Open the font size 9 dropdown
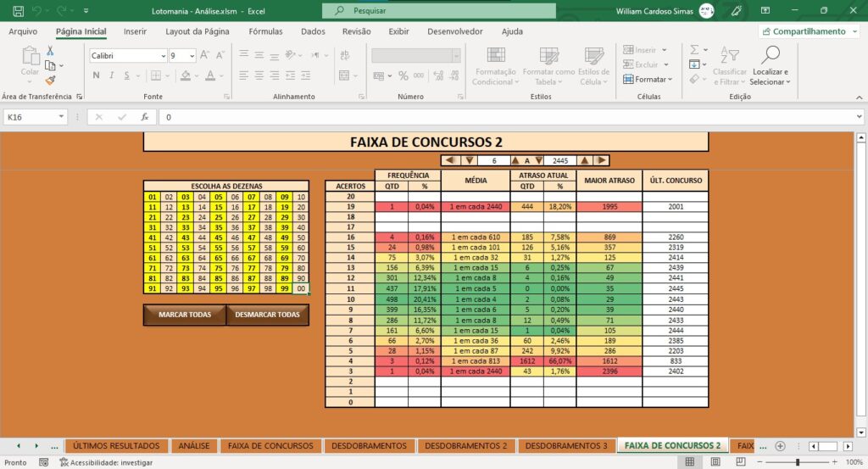This screenshot has height=469, width=868. pyautogui.click(x=192, y=56)
